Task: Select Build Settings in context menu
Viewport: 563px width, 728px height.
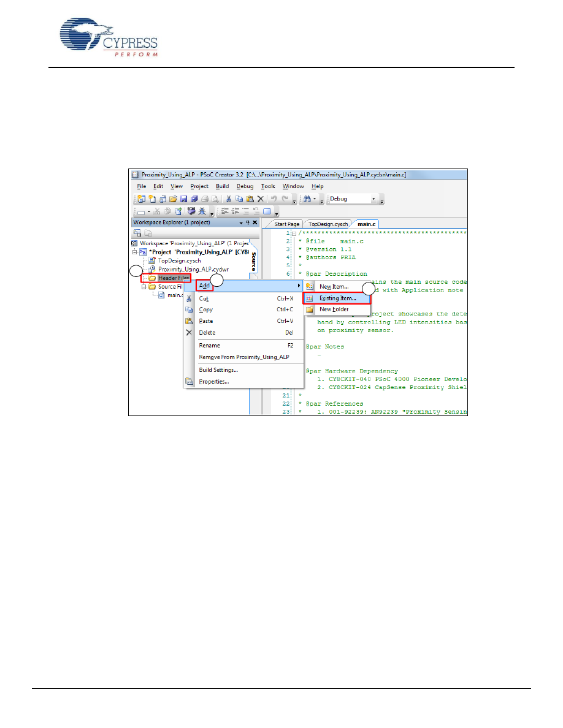Action: pyautogui.click(x=218, y=370)
